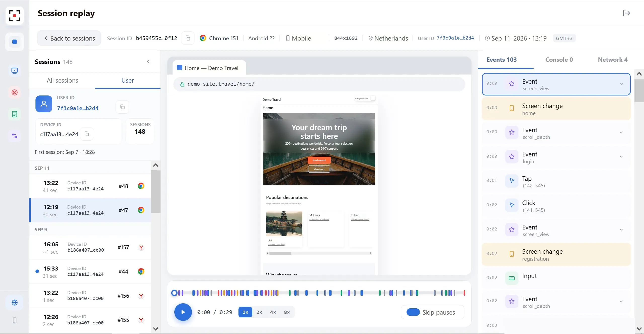Copy the User ID in user panel
The width and height of the screenshot is (644, 334).
click(x=122, y=107)
